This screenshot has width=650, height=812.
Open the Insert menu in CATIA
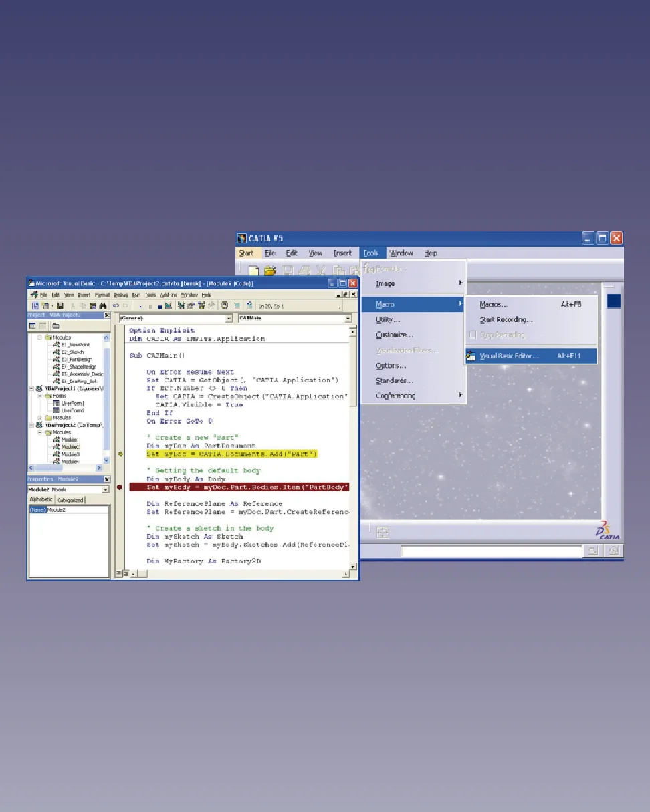coord(342,253)
